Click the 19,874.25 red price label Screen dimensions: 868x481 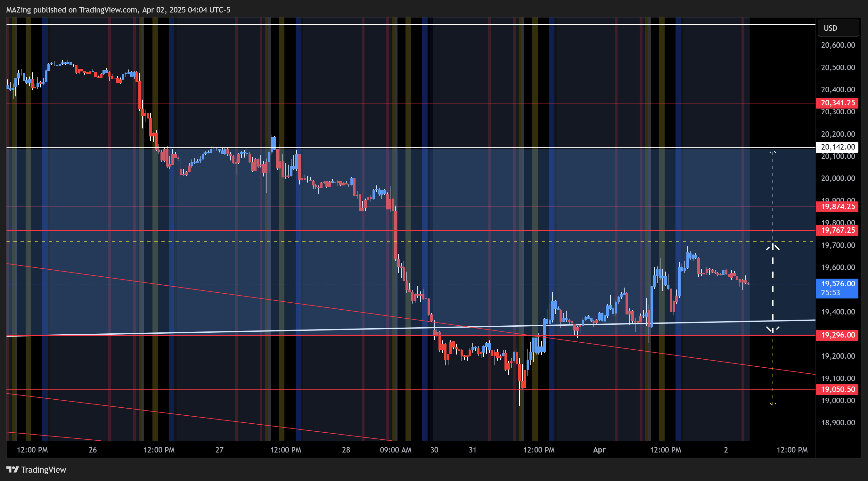coord(837,207)
